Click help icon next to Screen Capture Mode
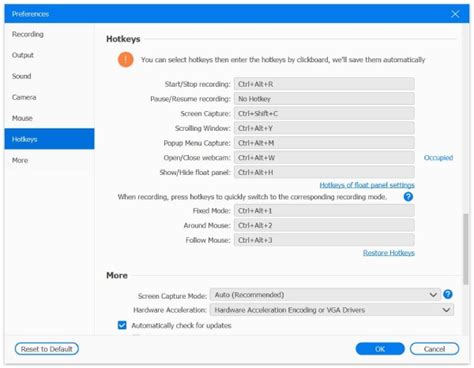 (x=448, y=294)
